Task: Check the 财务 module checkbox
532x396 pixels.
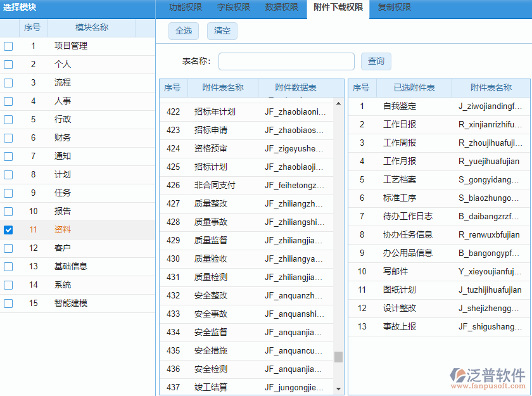Action: point(8,137)
